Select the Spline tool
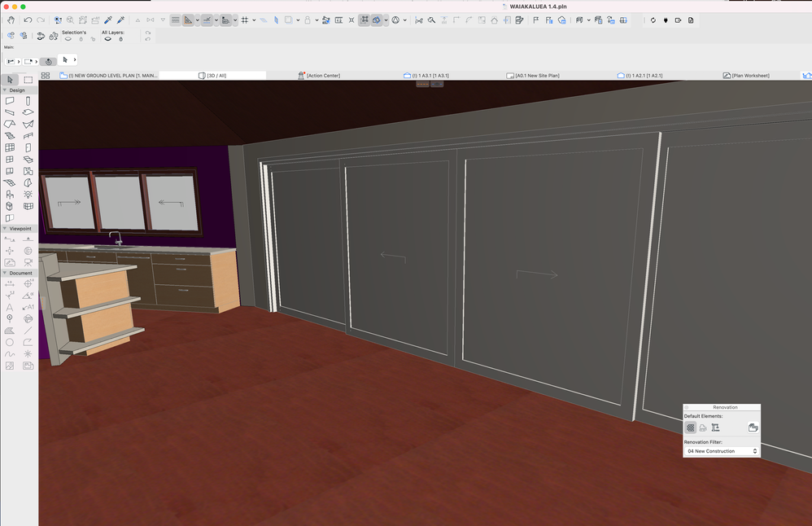Image resolution: width=812 pixels, height=526 pixels. (x=10, y=354)
